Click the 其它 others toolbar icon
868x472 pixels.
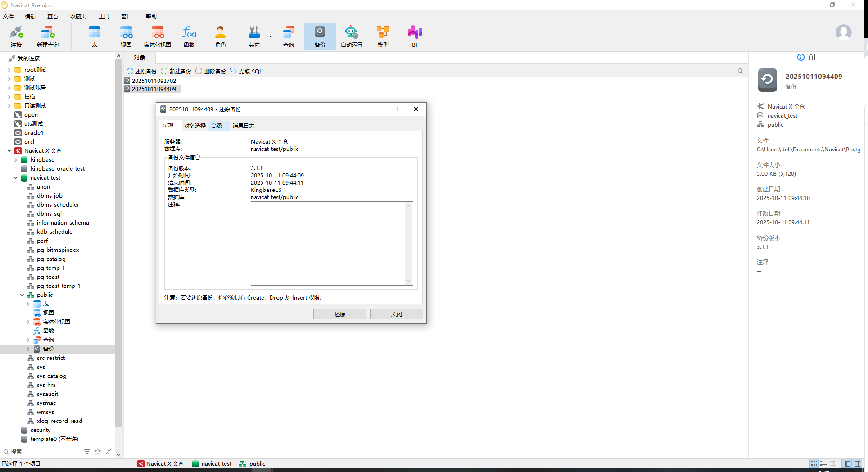[254, 36]
